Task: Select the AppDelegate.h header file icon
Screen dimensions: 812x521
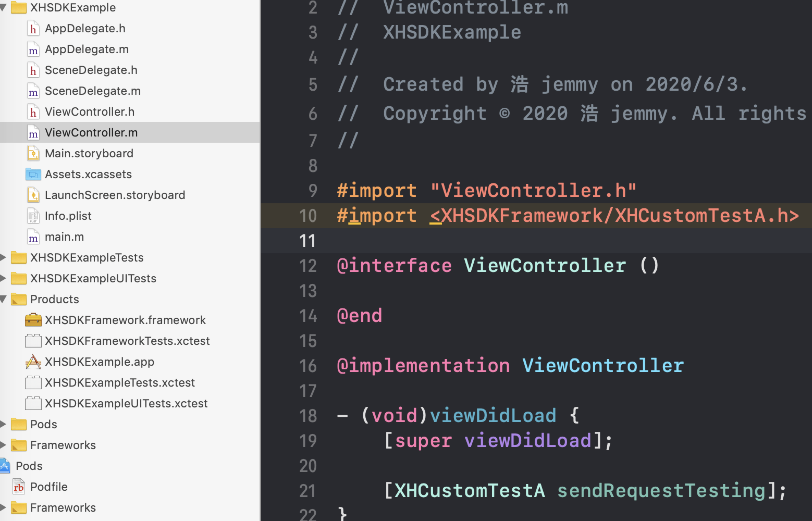Action: [33, 29]
